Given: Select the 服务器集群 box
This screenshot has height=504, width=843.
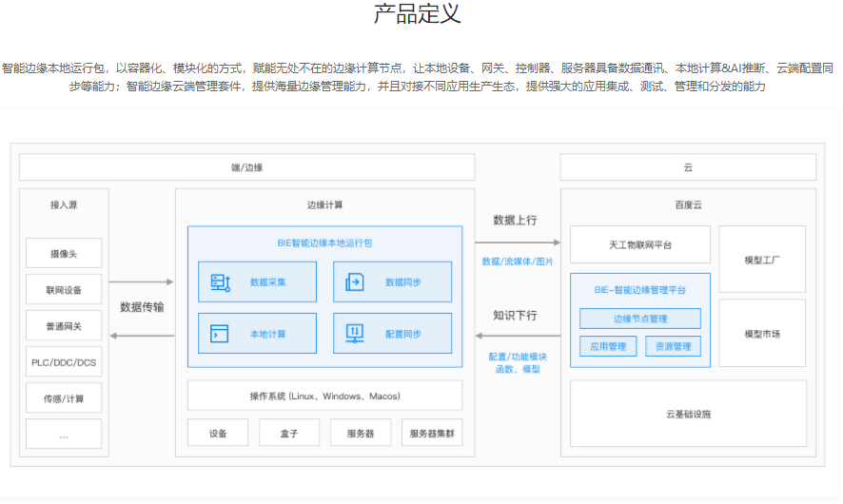Looking at the screenshot, I should [432, 433].
